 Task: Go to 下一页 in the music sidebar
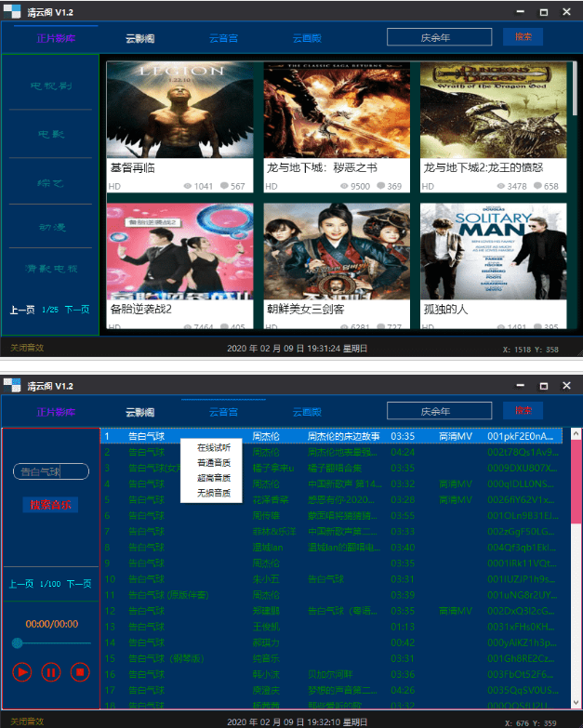(x=79, y=584)
